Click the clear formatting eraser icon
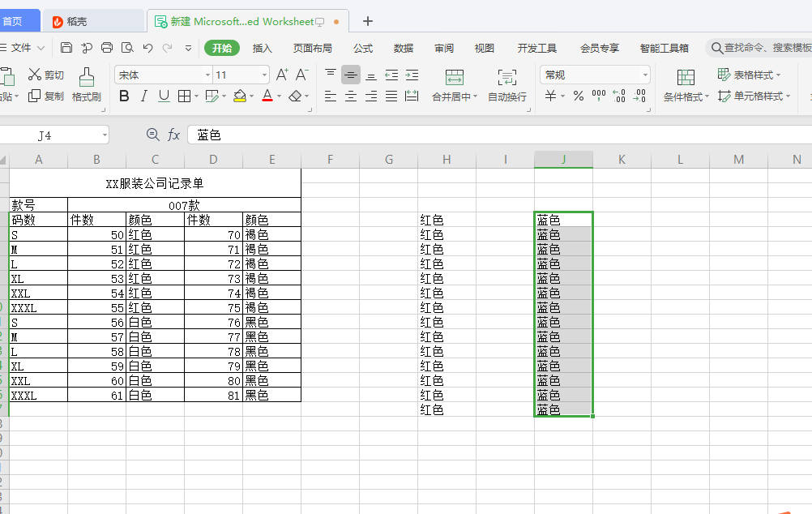This screenshot has height=514, width=812. (295, 96)
